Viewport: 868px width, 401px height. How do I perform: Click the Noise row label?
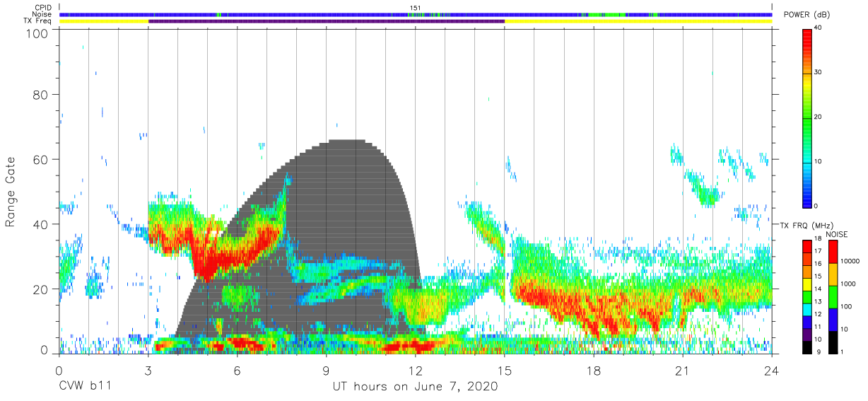point(42,14)
